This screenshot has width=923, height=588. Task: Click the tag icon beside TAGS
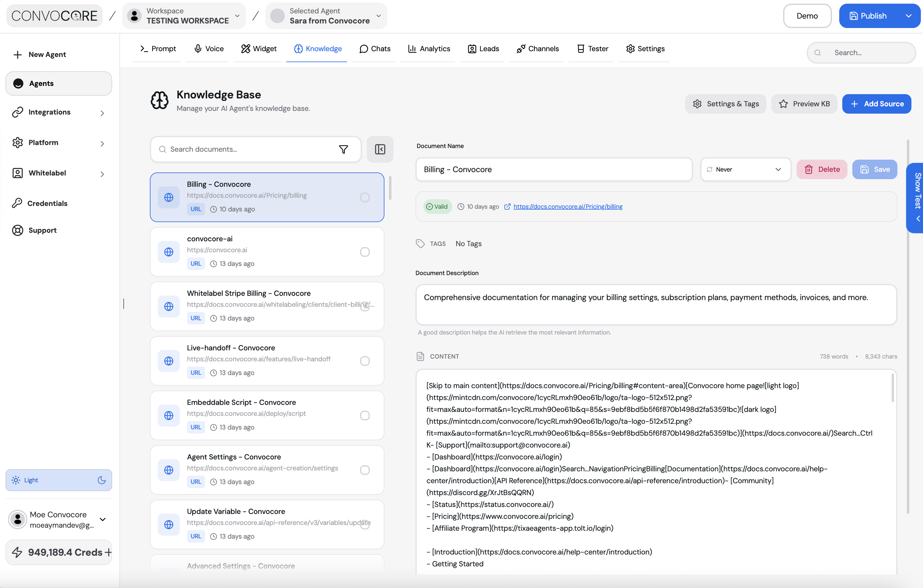(x=420, y=244)
